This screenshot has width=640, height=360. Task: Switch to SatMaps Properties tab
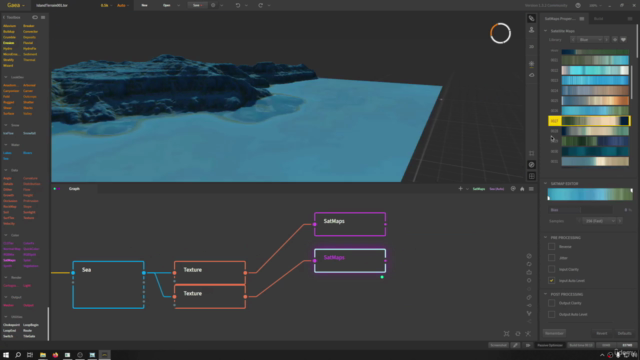560,19
